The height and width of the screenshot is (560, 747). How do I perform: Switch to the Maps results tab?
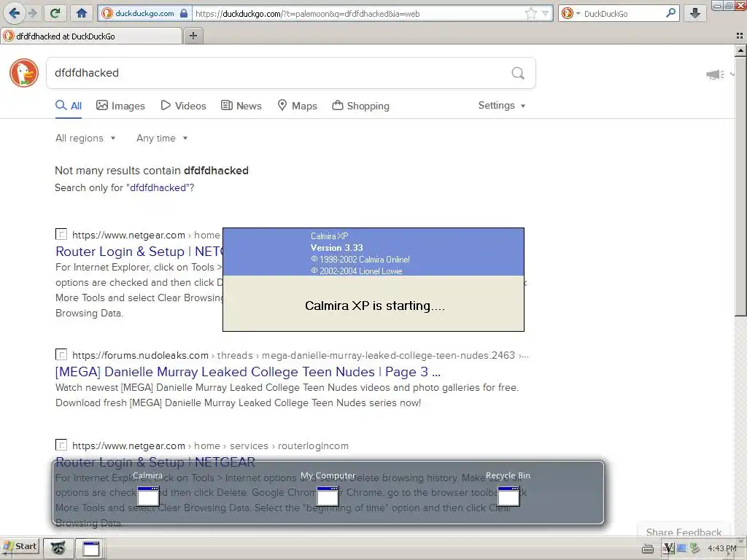(x=298, y=106)
